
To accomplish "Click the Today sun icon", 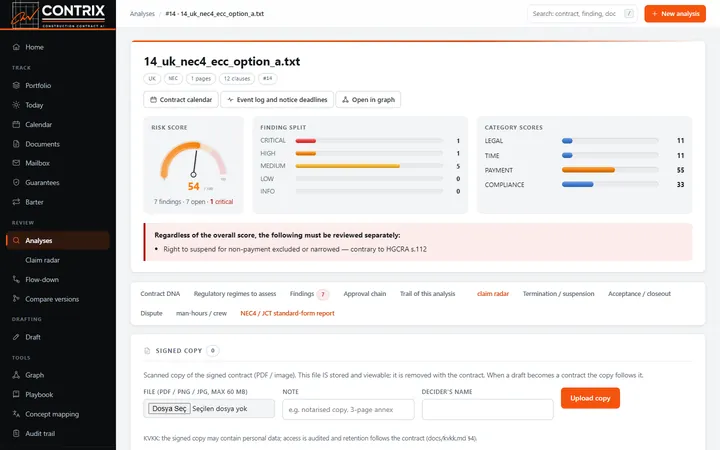I will [x=16, y=105].
